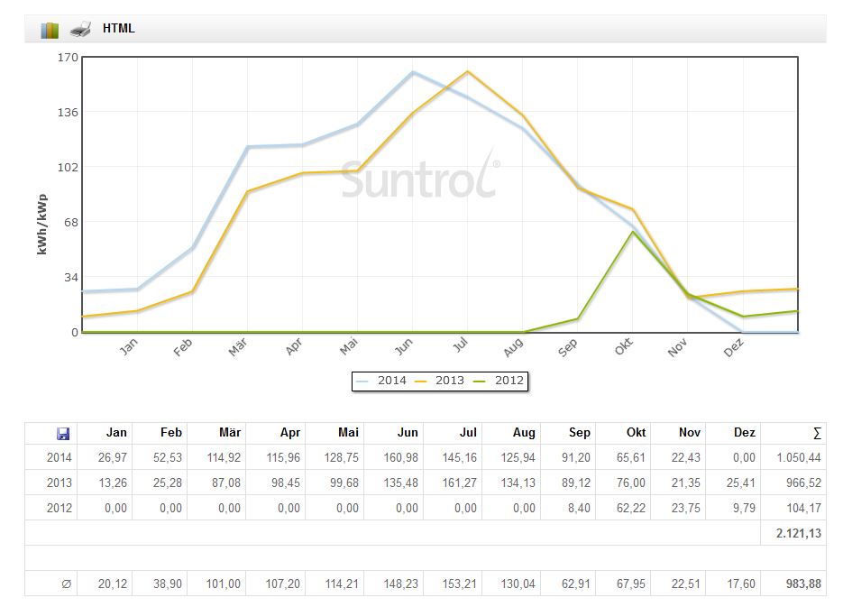The width and height of the screenshot is (843, 616).
Task: Select the 2014 row label in table
Action: point(59,458)
